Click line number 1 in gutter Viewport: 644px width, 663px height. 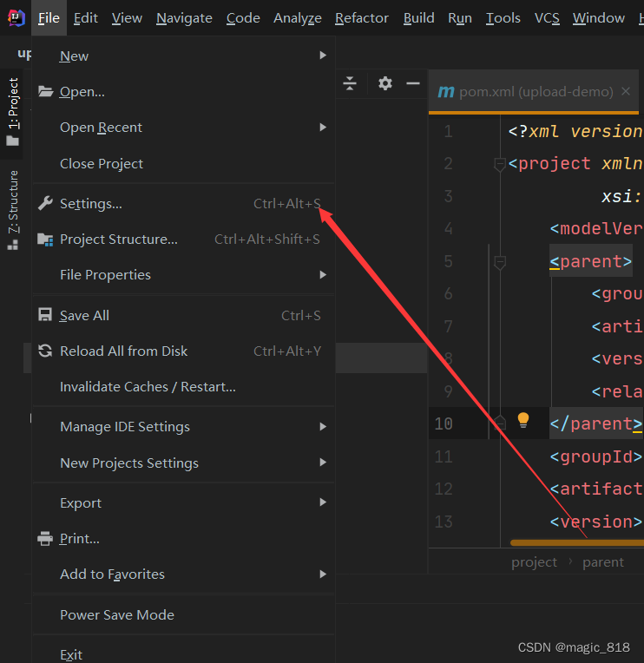(x=448, y=132)
